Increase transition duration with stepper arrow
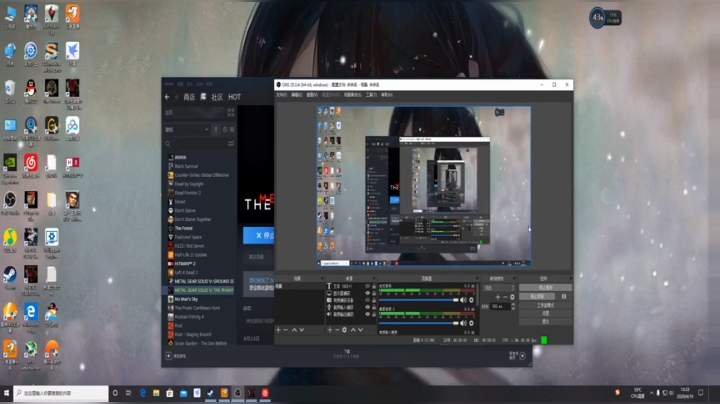720x404 pixels. (513, 304)
